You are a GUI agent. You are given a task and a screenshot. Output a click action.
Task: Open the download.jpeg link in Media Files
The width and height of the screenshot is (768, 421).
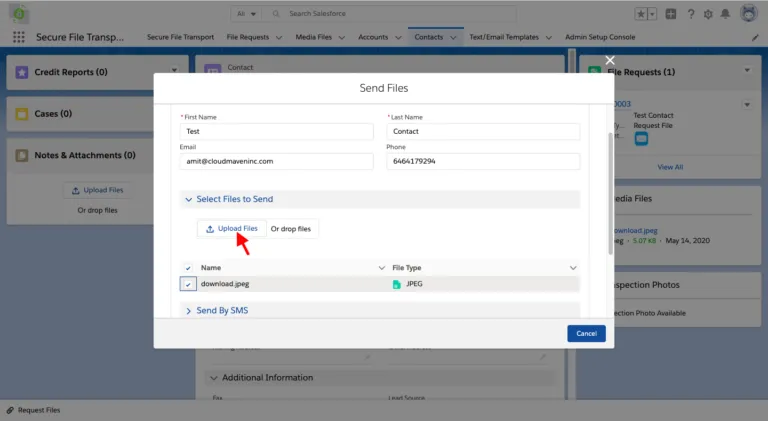(636, 231)
